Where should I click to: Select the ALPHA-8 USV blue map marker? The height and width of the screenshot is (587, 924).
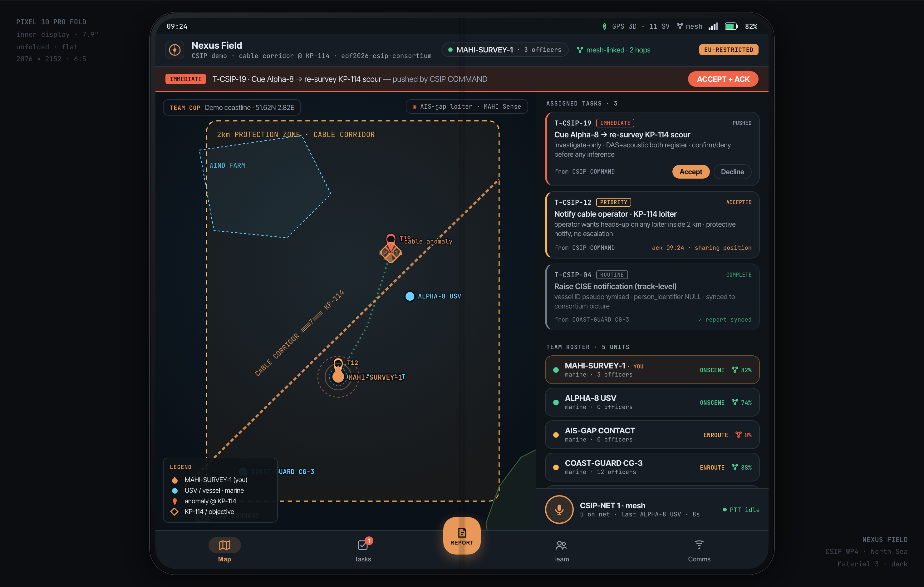tap(410, 296)
